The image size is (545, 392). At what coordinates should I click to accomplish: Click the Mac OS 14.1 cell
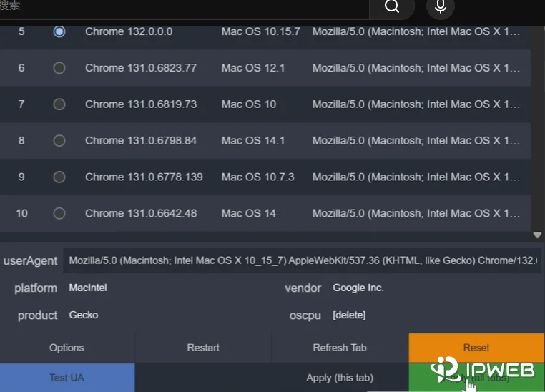click(x=253, y=141)
